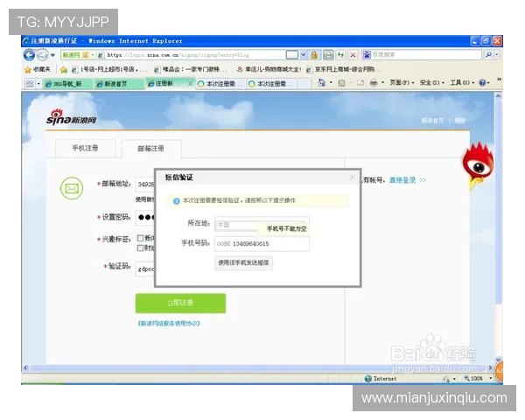This screenshot has width=525, height=420.
Task: Click the 验证码 input field
Action: pos(145,269)
